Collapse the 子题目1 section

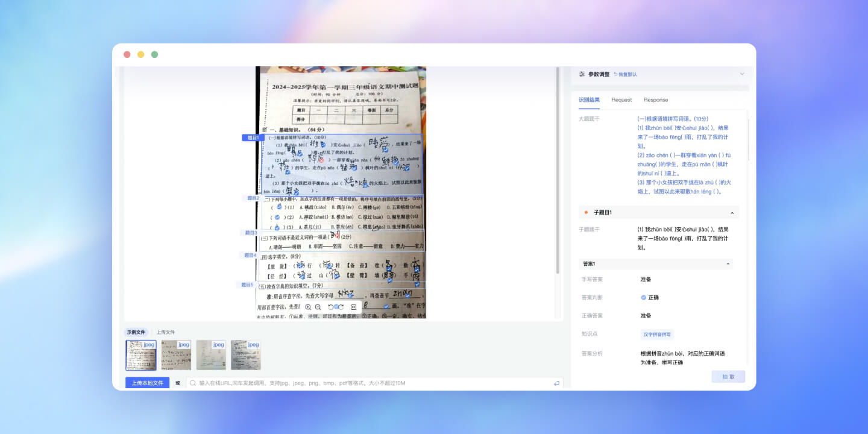732,213
